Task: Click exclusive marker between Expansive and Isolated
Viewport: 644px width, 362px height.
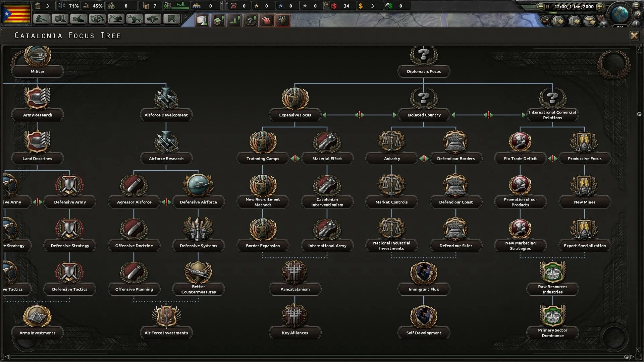Action: pyautogui.click(x=360, y=115)
